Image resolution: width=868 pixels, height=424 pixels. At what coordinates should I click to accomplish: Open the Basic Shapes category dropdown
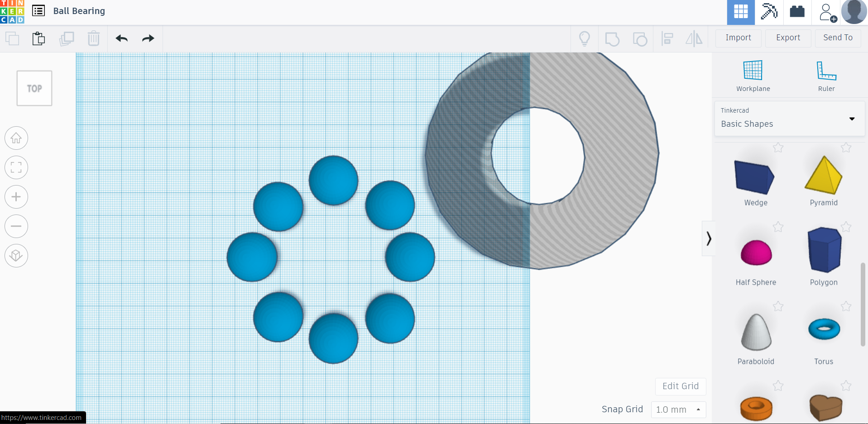[x=790, y=119]
